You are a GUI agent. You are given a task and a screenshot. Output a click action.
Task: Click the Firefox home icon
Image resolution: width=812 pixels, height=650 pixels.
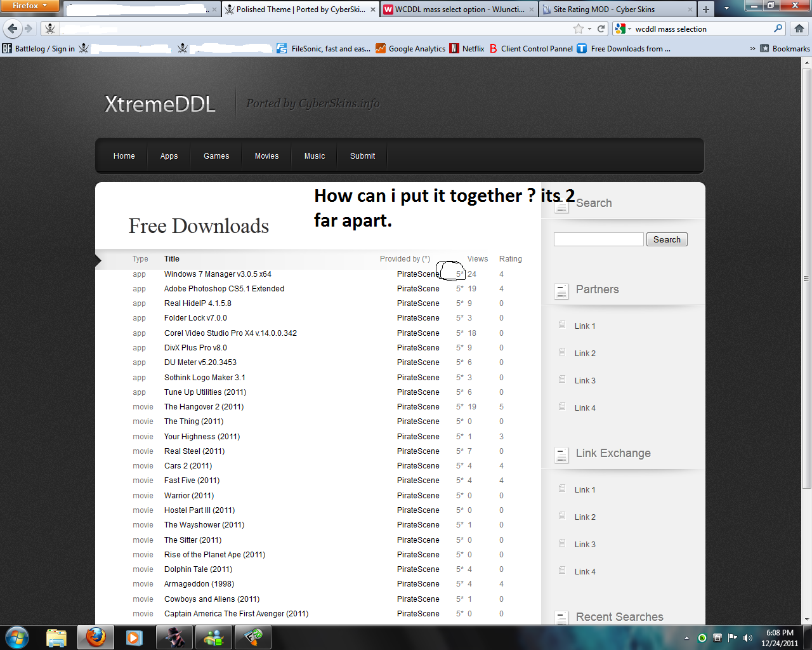click(x=799, y=29)
